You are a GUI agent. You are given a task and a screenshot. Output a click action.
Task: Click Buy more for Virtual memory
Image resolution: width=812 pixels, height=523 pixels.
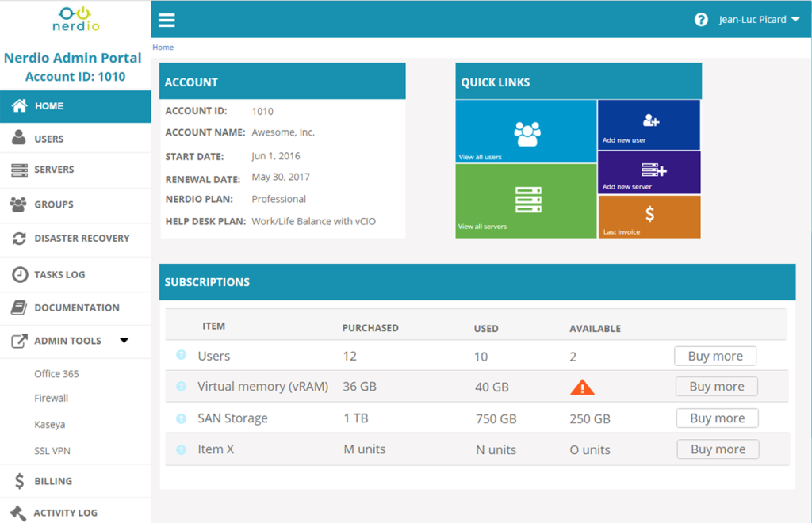coord(716,387)
